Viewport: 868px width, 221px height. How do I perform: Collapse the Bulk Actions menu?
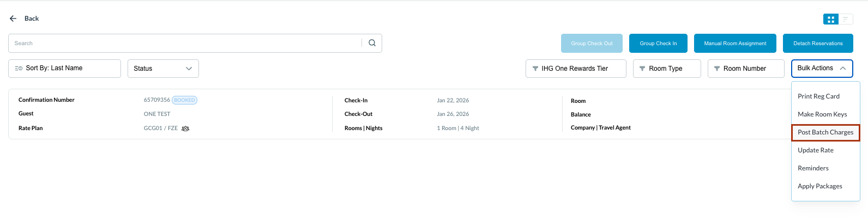pyautogui.click(x=822, y=69)
